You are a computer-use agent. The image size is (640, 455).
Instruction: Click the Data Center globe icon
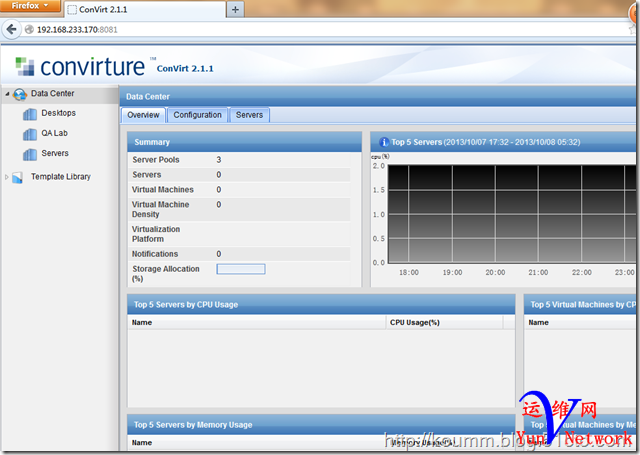pos(20,94)
